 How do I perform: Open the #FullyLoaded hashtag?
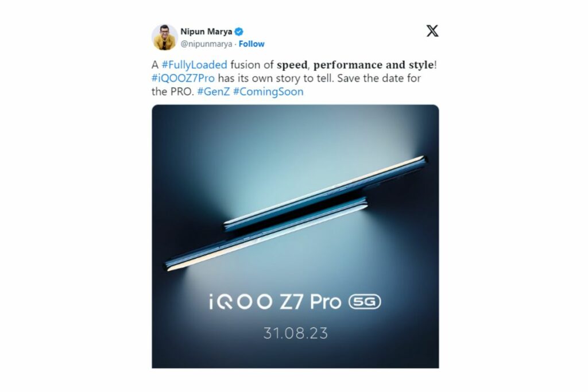194,65
